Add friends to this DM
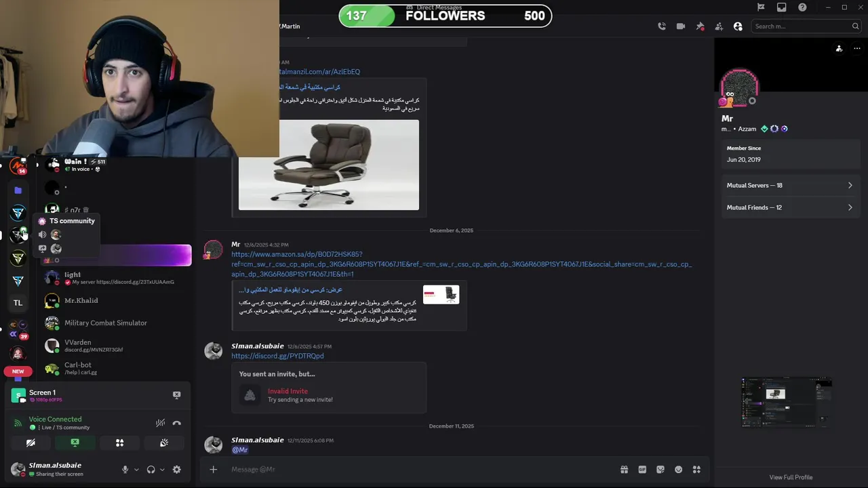The width and height of the screenshot is (868, 488). (x=719, y=26)
